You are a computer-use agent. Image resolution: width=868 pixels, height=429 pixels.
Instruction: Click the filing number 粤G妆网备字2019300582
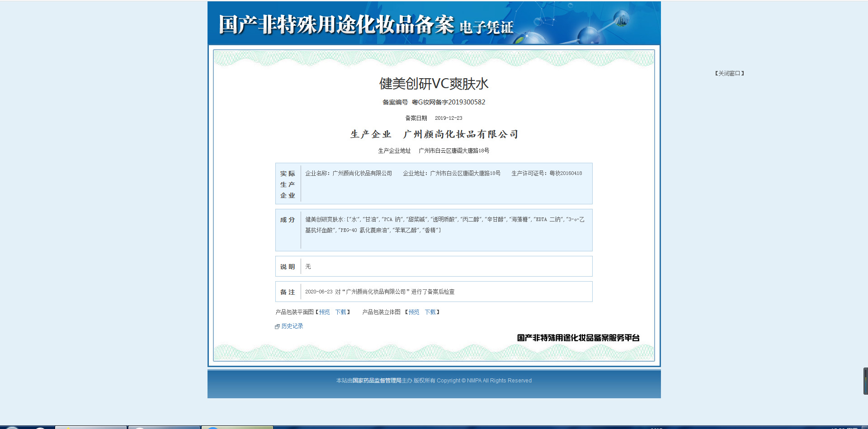pyautogui.click(x=448, y=102)
